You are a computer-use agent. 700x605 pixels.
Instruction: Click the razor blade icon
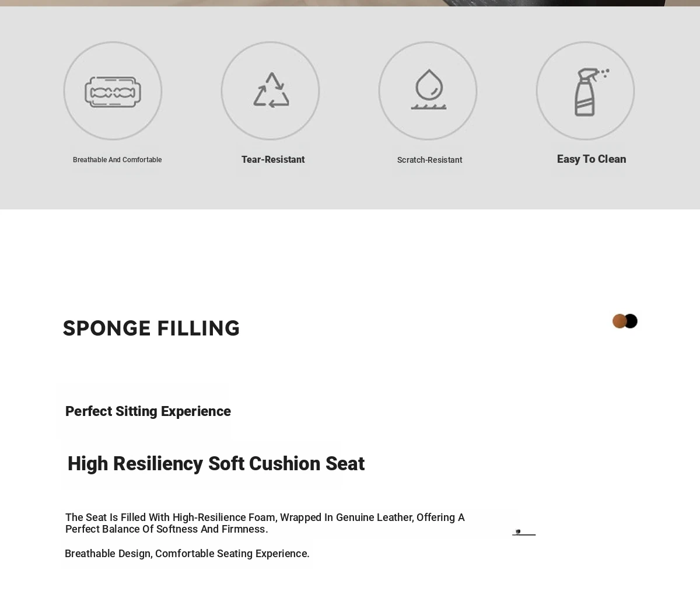[113, 92]
